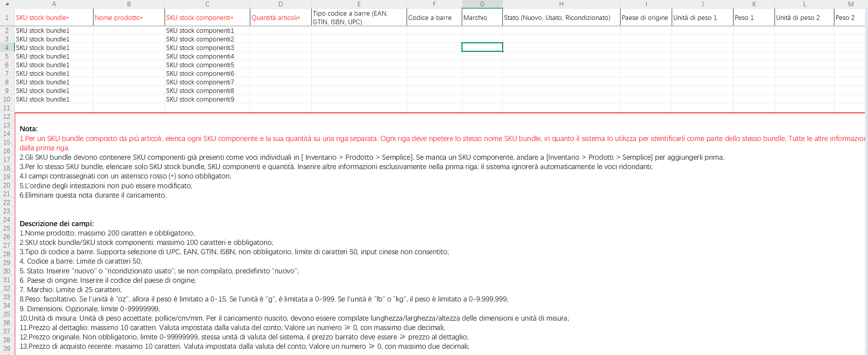Select the 'Paese di origine' header cell

click(646, 18)
